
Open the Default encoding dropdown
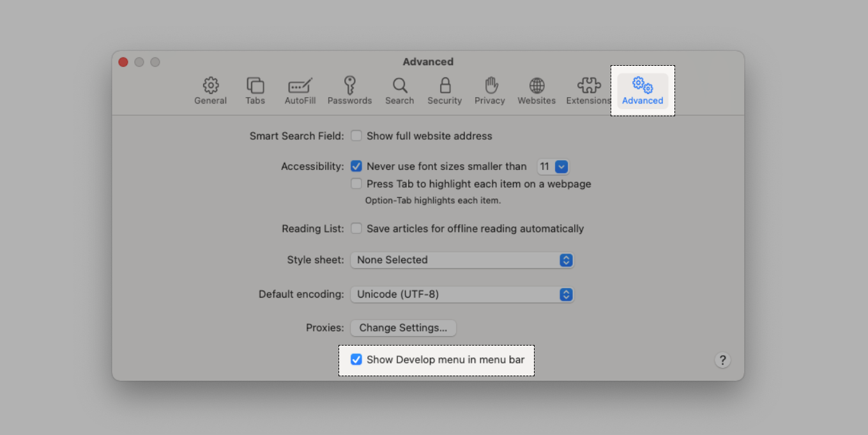462,294
